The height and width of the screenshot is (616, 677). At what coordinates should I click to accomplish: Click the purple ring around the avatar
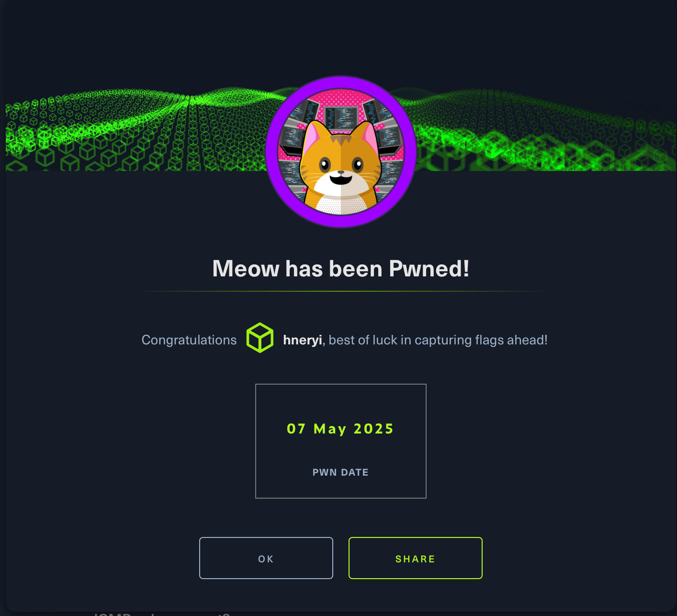(341, 81)
